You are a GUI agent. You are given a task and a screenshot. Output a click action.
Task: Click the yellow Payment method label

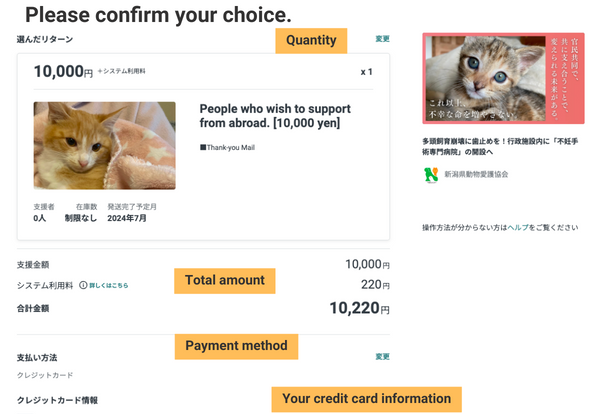(x=236, y=346)
